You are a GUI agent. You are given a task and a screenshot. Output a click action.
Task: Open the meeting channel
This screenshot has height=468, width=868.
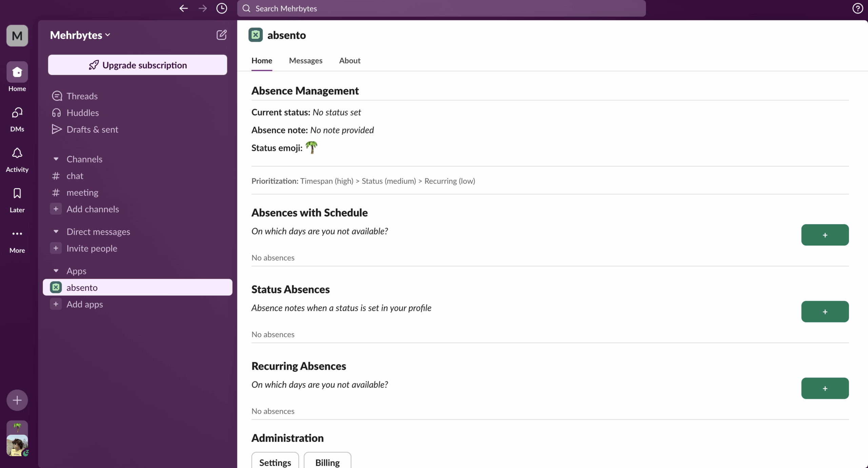tap(82, 193)
